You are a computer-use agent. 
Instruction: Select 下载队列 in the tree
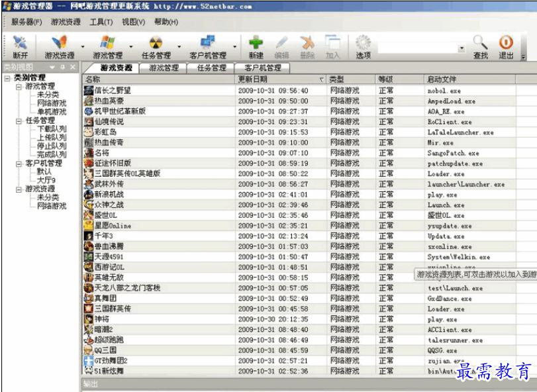pyautogui.click(x=52, y=128)
